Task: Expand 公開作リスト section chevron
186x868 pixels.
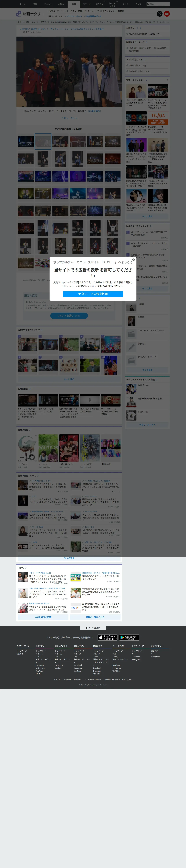Action: 141,28
